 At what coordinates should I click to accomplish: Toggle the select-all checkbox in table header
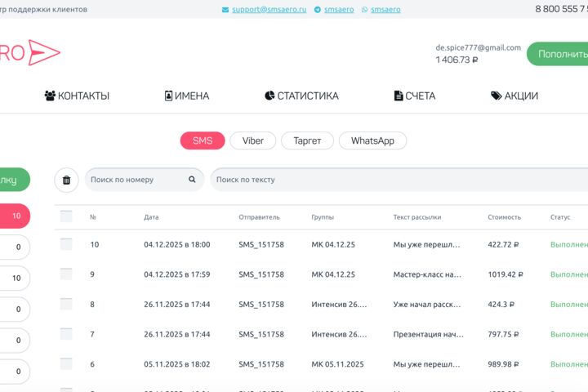coord(66,216)
